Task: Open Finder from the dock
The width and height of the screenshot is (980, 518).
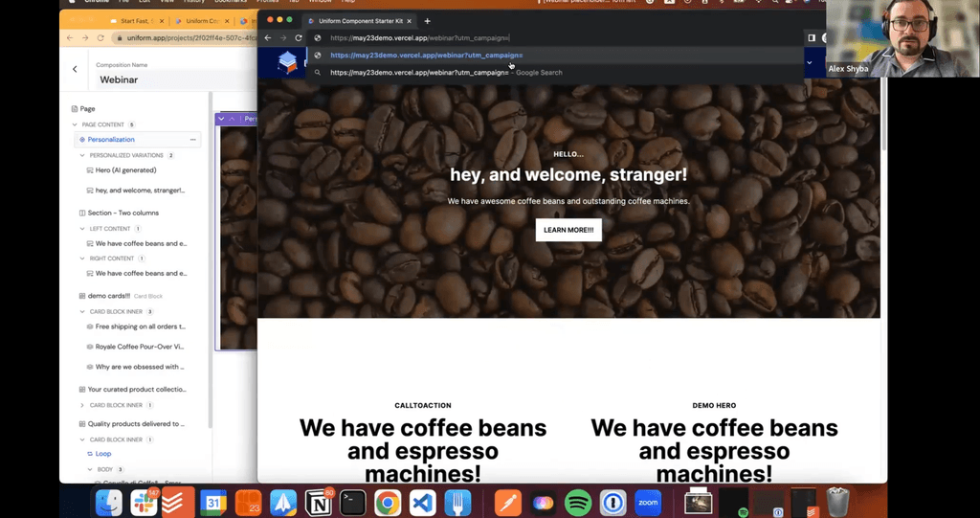Action: [108, 503]
